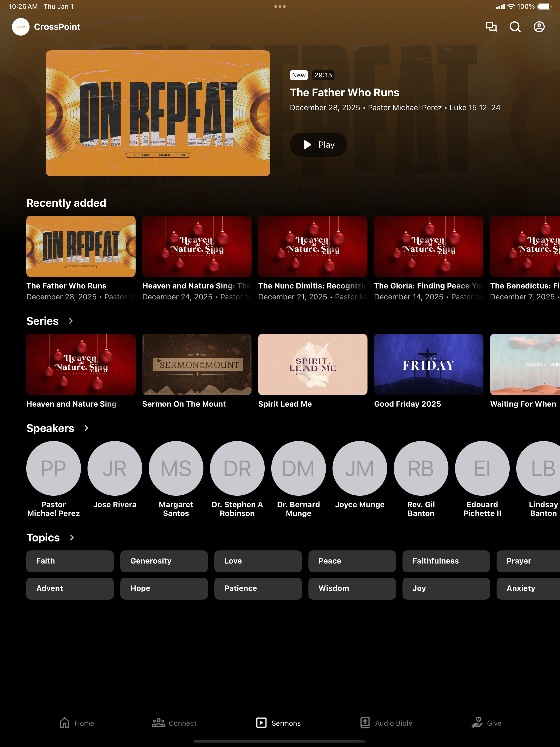
Task: Choose the Peace topic
Action: (x=352, y=561)
